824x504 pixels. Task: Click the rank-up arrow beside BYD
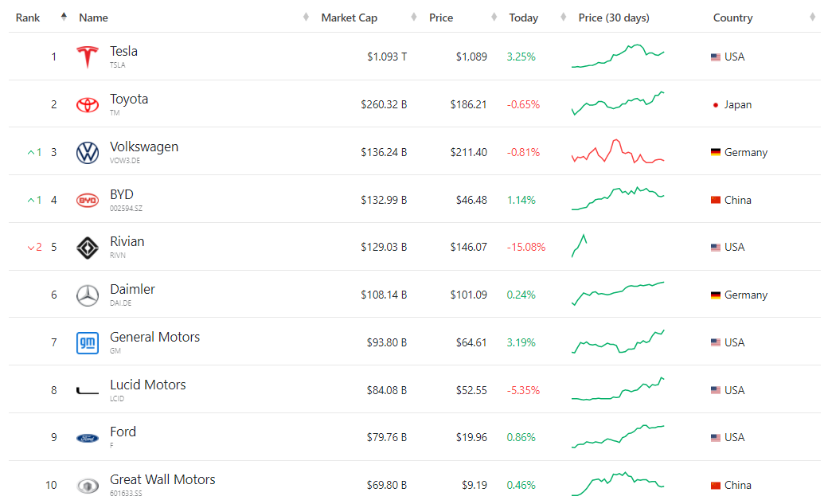tap(31, 200)
